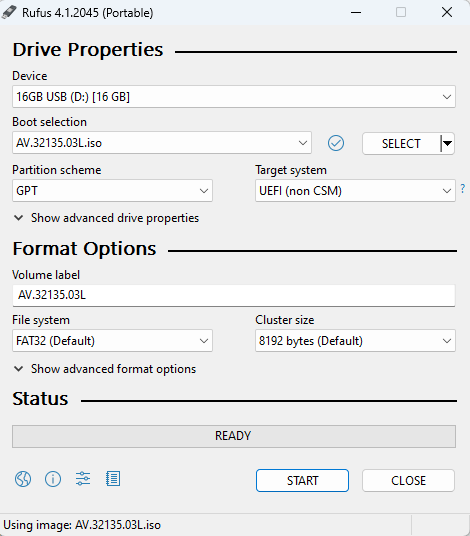The image size is (470, 536).
Task: Open the SELECT button split arrow
Action: (447, 144)
